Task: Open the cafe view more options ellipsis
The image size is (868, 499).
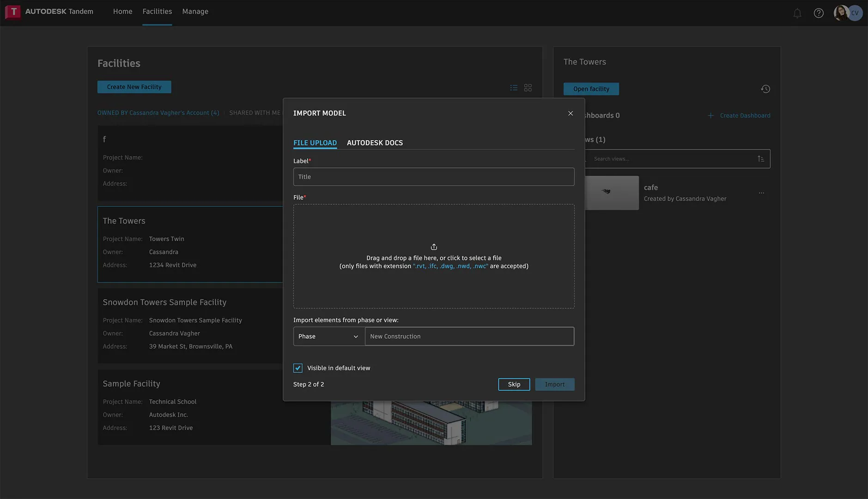Action: 761,193
